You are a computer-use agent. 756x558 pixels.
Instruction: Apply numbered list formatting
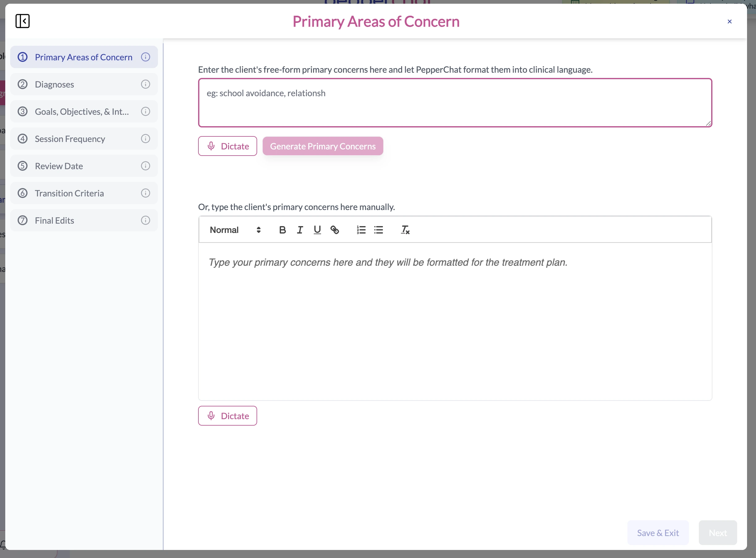pyautogui.click(x=361, y=230)
